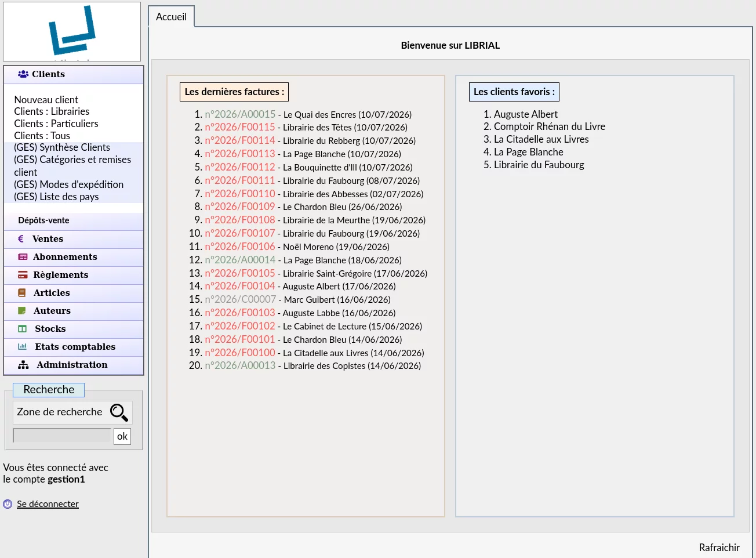Screen dimensions: 756x558
Task: Open favorite client La Citadelle aux Livres
Action: pyautogui.click(x=541, y=139)
